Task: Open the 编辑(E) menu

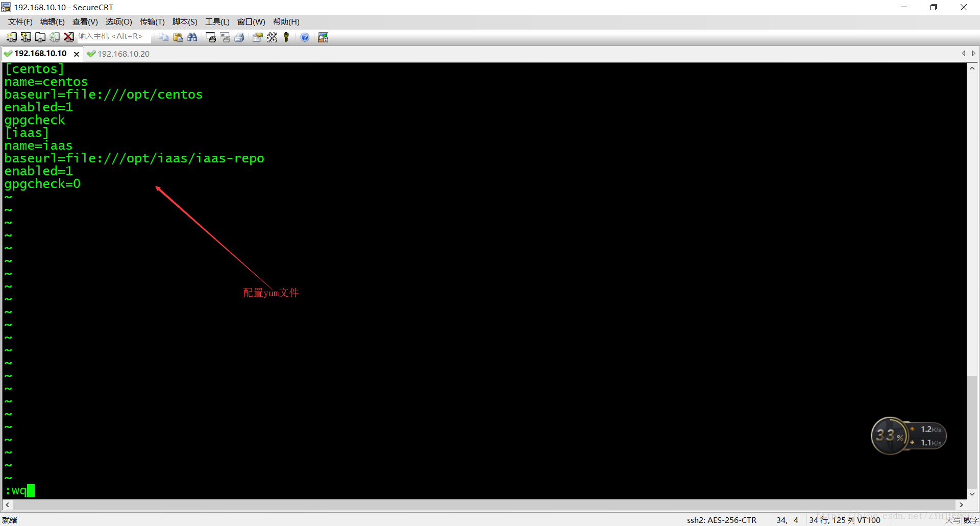Action: tap(52, 21)
